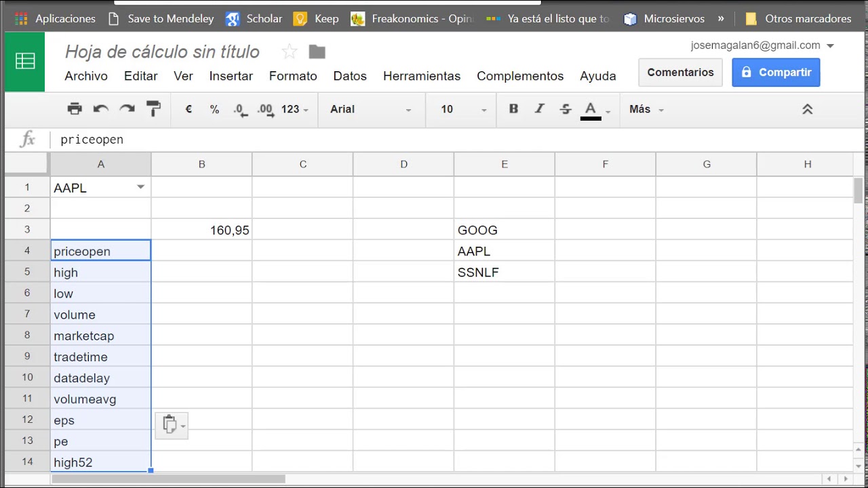868x488 pixels.
Task: Format as currency with euro icon
Action: [189, 109]
